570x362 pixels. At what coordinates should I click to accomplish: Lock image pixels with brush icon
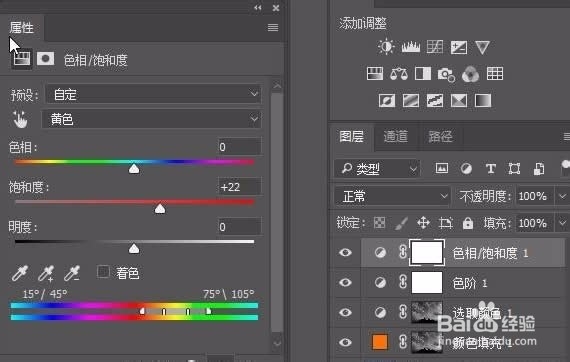click(x=401, y=223)
